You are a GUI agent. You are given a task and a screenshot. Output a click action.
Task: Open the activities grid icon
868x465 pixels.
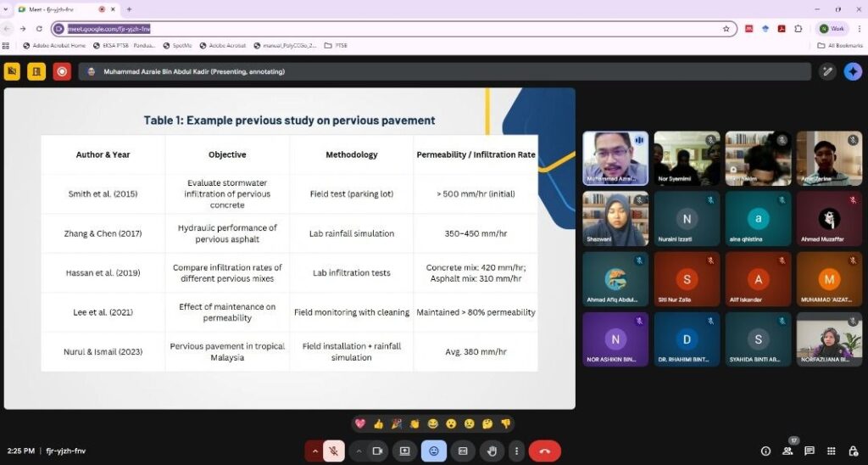tap(832, 451)
